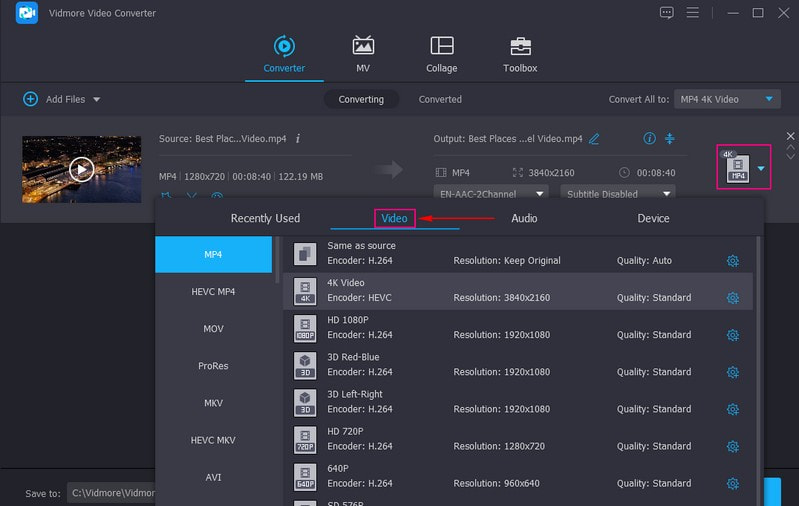Choose the HD 720P preset row
Viewport: 799px width, 506px height.
518,439
